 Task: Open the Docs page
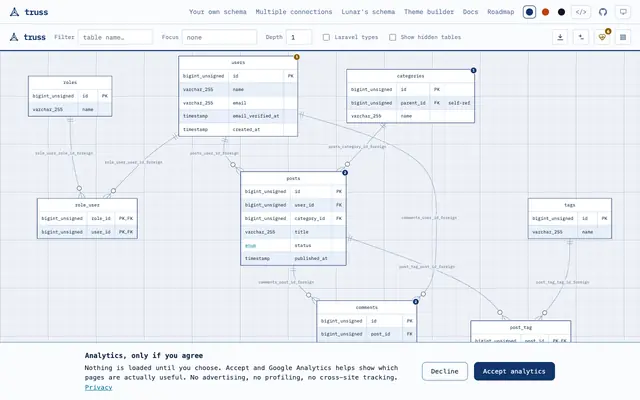pyautogui.click(x=470, y=12)
